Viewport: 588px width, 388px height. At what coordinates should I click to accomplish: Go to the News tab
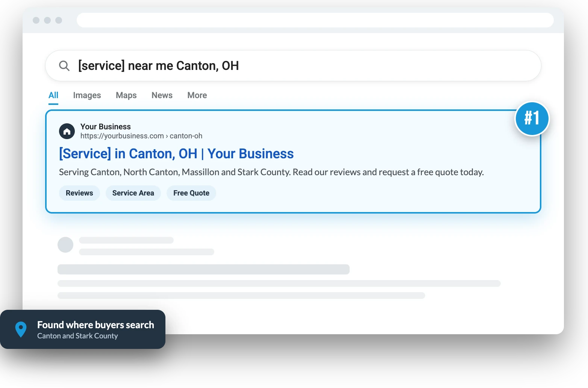click(x=162, y=95)
